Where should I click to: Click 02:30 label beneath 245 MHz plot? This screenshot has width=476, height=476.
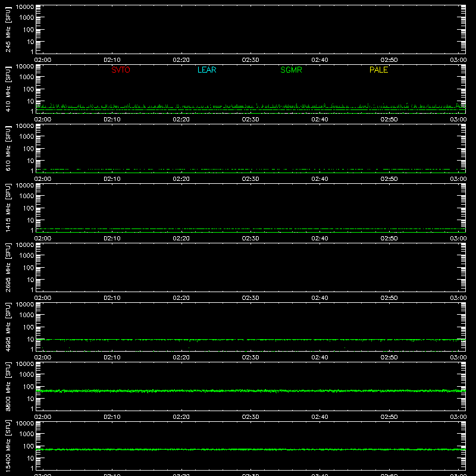[x=250, y=60]
